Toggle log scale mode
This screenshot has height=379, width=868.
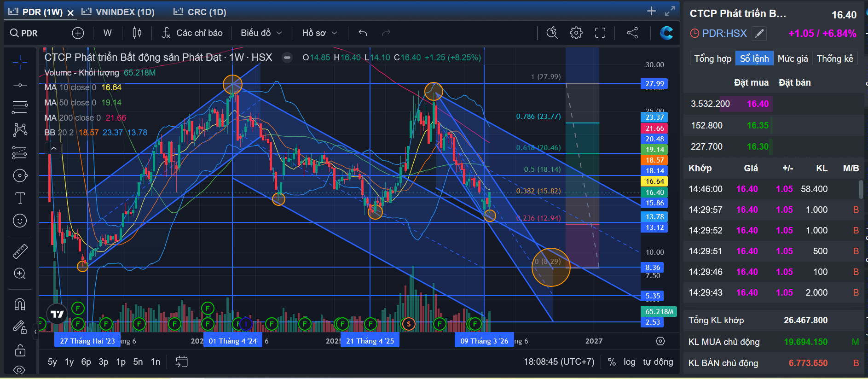tap(630, 362)
